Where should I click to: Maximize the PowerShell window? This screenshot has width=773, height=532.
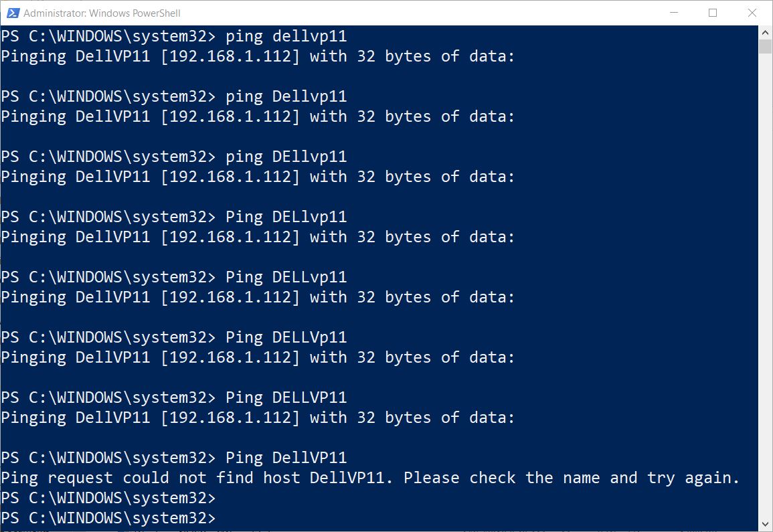(x=713, y=13)
